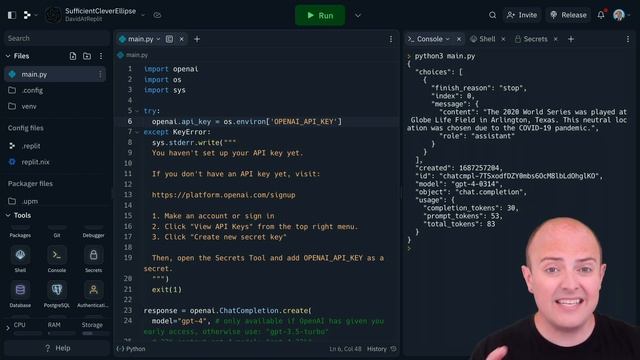Click the code line with openai.api_key
Image resolution: width=640 pixels, height=360 pixels.
(247, 122)
